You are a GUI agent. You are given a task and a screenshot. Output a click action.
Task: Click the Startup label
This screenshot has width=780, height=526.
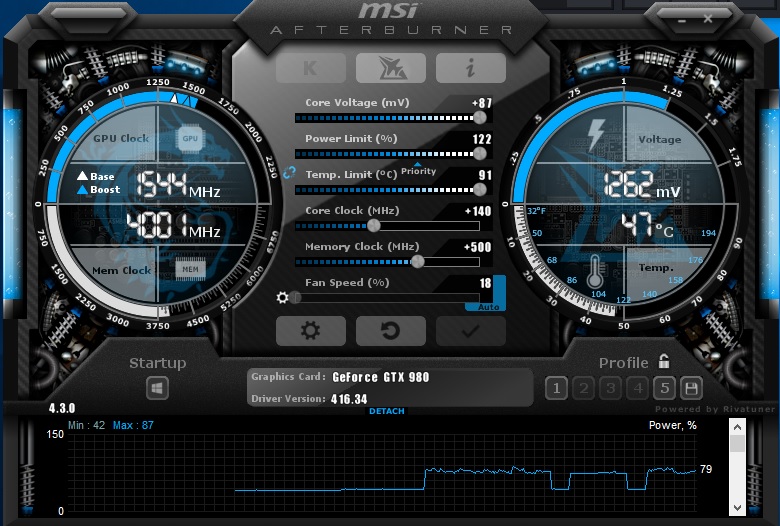(157, 363)
